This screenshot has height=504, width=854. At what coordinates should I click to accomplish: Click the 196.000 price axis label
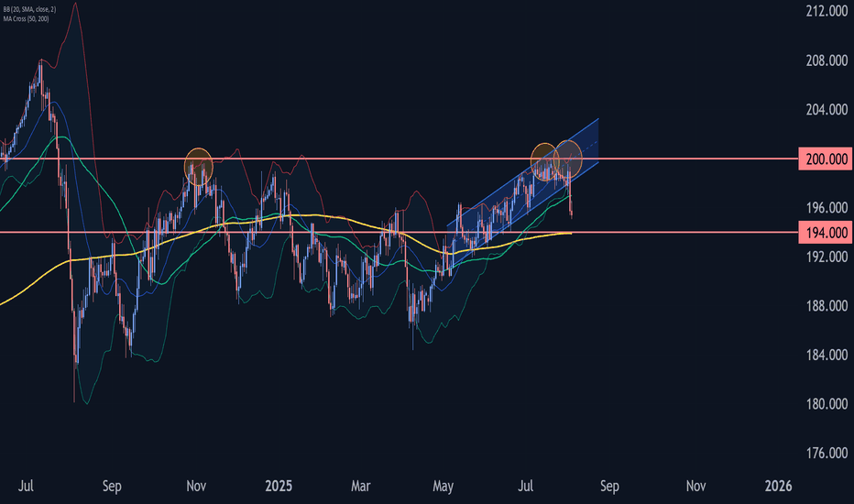pos(827,208)
